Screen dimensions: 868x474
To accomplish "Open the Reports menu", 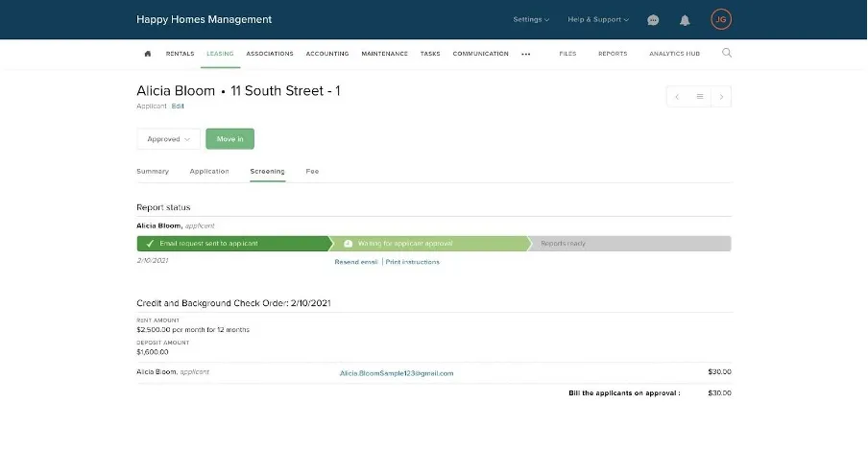I will point(613,54).
